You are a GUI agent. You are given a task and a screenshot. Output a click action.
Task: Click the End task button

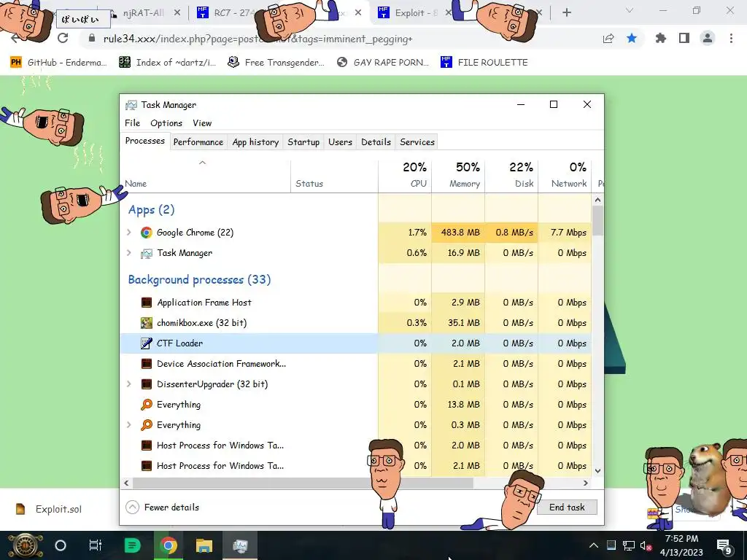click(x=567, y=507)
